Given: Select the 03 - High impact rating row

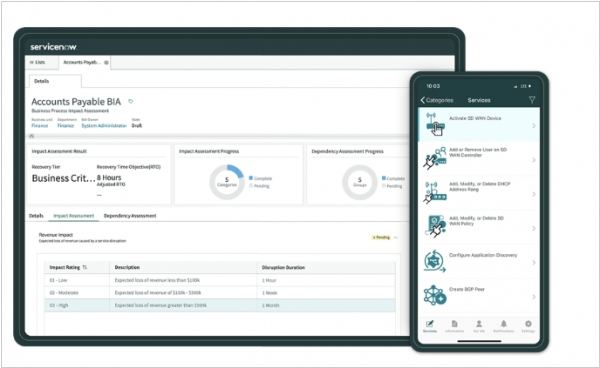Looking at the screenshot, I should point(220,305).
